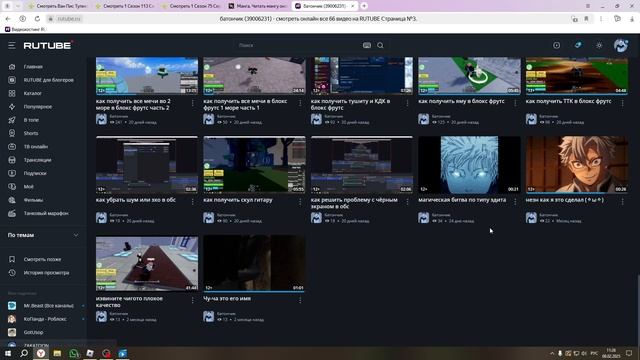Open WhatsApp from the taskbar
640x360 pixels.
[x=73, y=353]
